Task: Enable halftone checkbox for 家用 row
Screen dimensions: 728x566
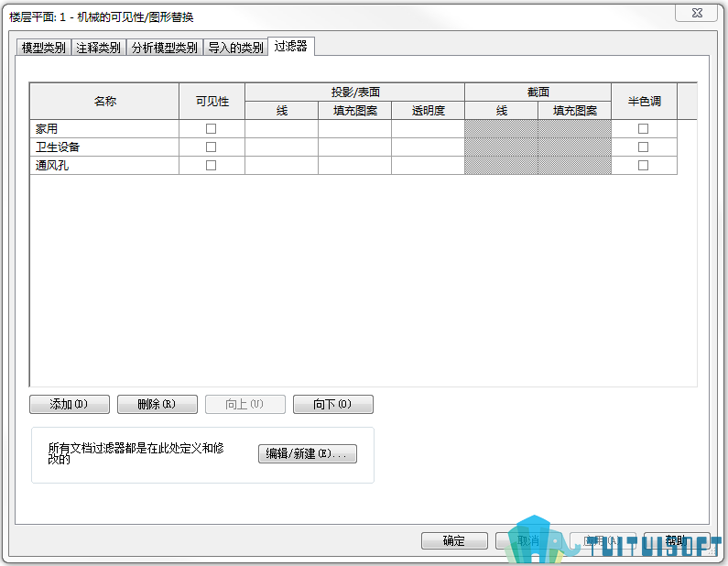Action: pyautogui.click(x=644, y=128)
